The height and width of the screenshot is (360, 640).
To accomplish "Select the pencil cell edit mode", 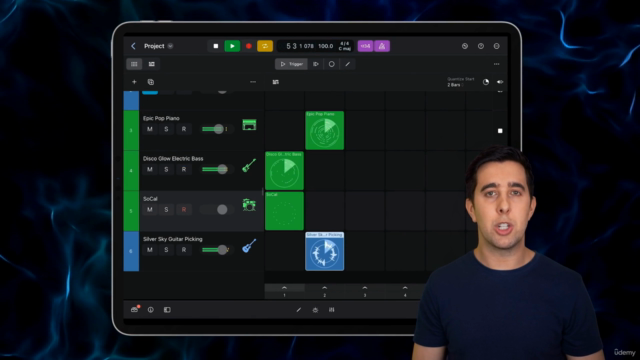I will click(x=347, y=64).
